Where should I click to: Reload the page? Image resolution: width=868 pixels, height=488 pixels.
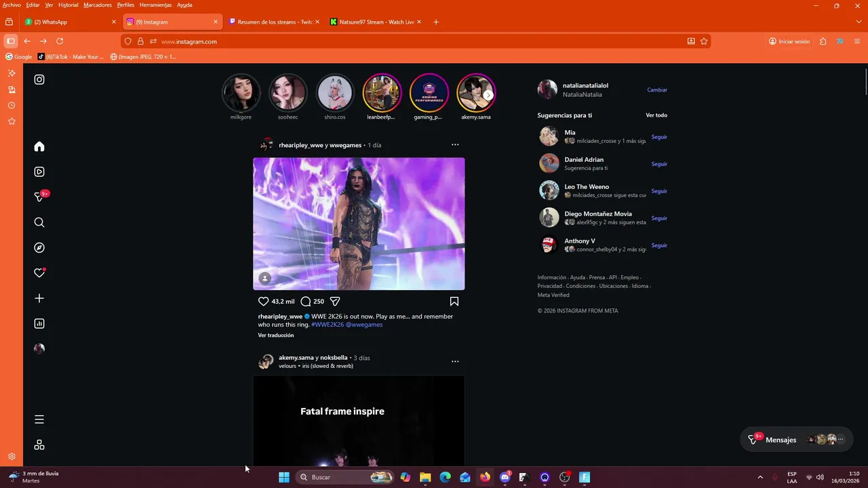coord(60,41)
